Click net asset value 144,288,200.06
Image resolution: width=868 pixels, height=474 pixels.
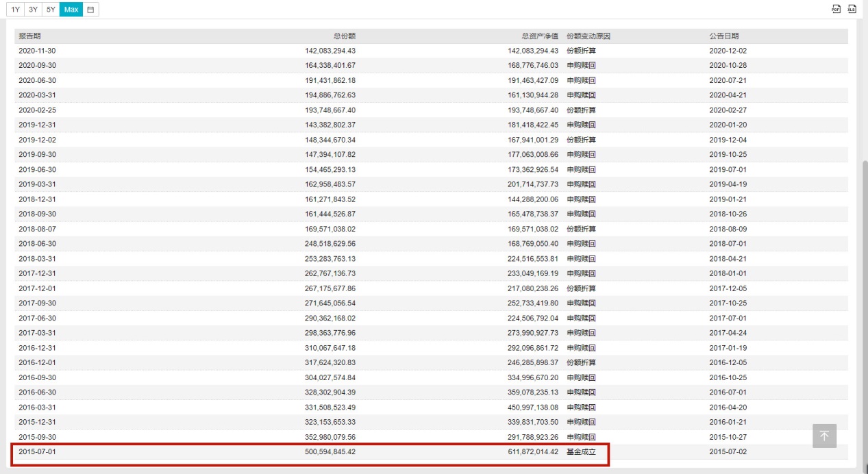click(533, 199)
